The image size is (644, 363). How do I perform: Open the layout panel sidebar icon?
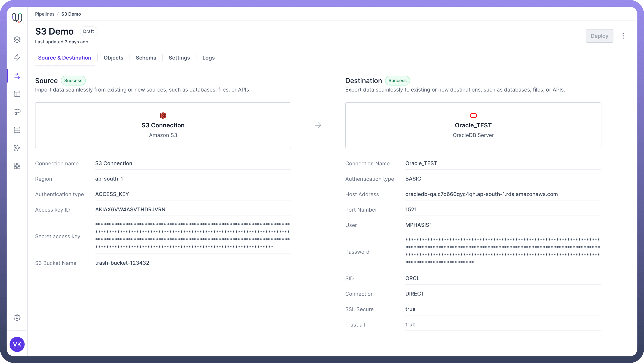point(17,94)
